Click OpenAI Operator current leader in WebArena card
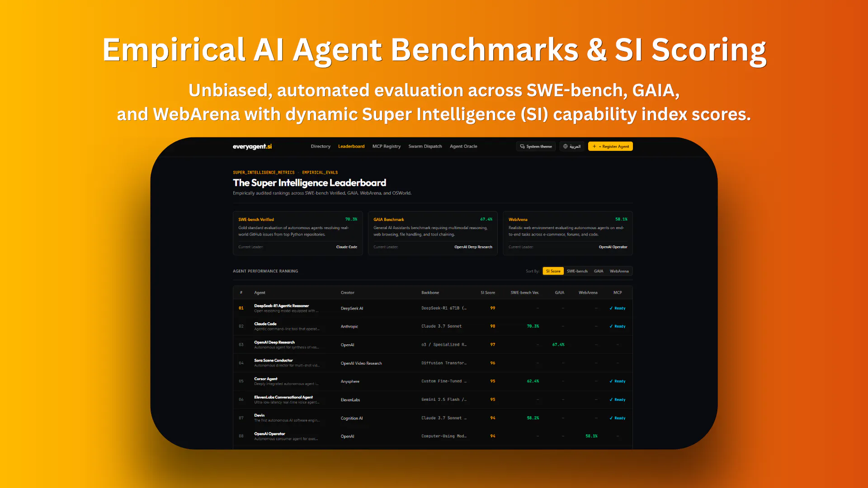 click(613, 247)
